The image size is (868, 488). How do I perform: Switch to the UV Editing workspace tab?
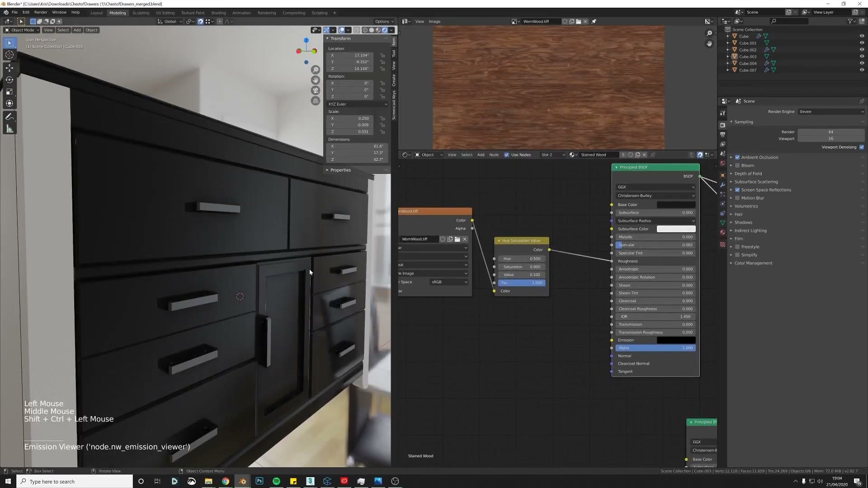(x=165, y=13)
